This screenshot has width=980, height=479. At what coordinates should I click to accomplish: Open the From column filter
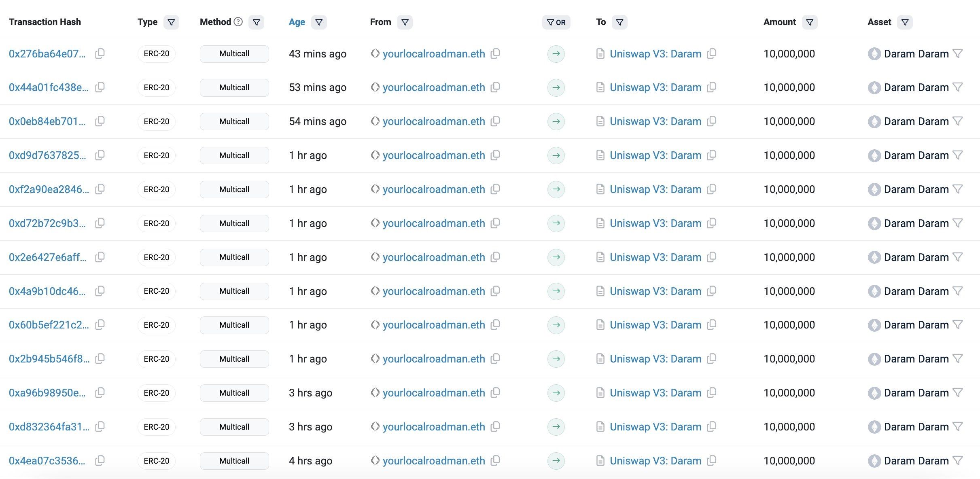[405, 22]
